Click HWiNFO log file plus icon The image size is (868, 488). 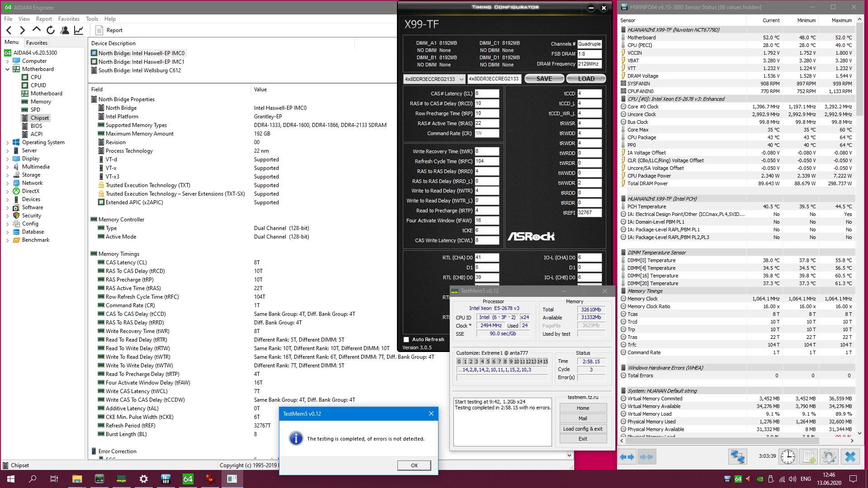pos(809,457)
